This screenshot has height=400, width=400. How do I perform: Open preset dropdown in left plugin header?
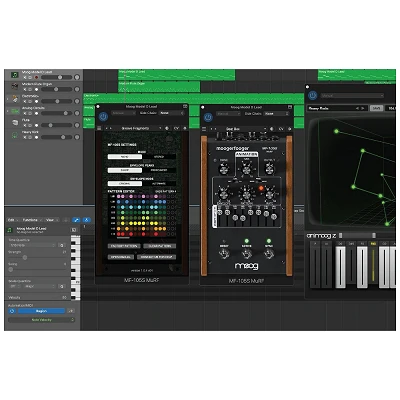[123, 113]
